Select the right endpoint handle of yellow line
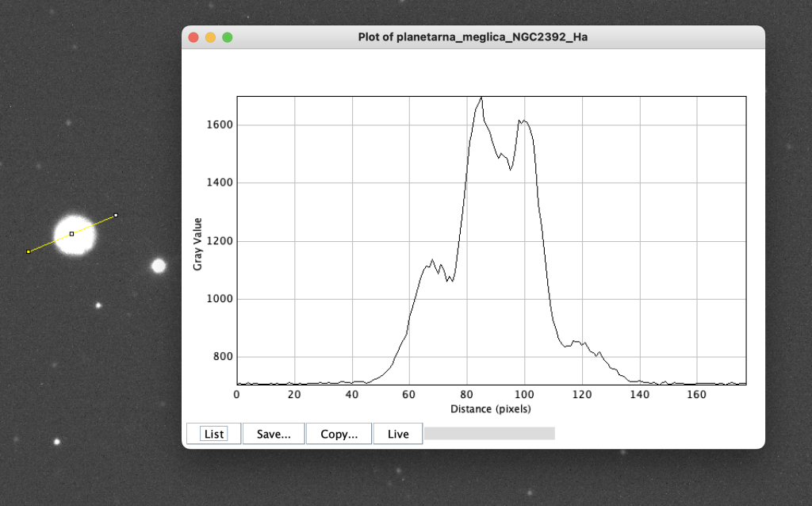Viewport: 812px width, 506px height. [x=116, y=215]
